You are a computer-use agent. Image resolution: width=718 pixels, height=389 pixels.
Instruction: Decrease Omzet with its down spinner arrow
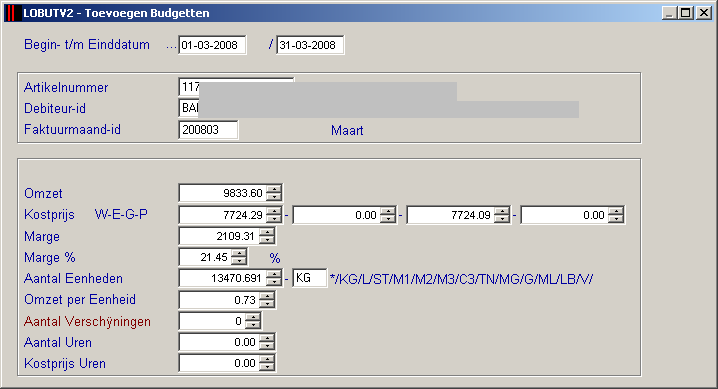pos(274,197)
